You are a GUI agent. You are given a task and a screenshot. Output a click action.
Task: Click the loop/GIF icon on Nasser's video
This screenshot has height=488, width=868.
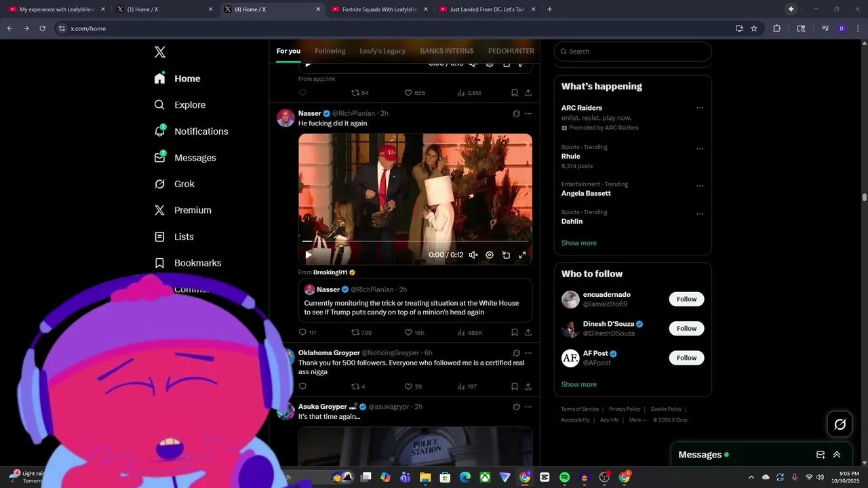pyautogui.click(x=506, y=255)
